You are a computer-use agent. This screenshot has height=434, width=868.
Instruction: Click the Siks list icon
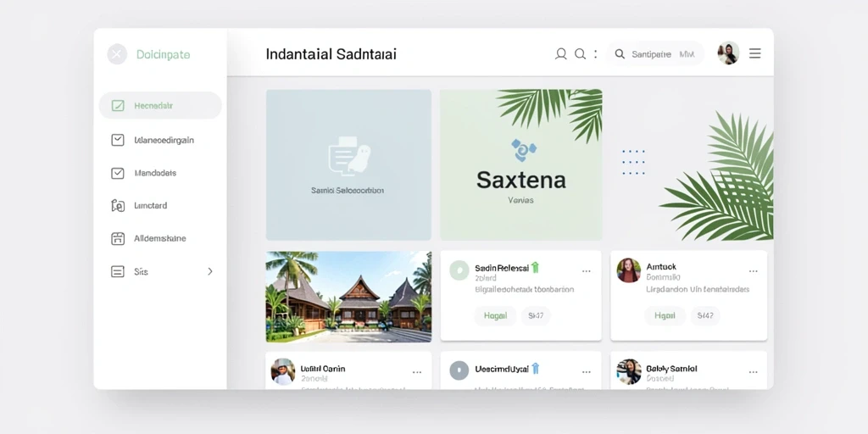coord(118,271)
